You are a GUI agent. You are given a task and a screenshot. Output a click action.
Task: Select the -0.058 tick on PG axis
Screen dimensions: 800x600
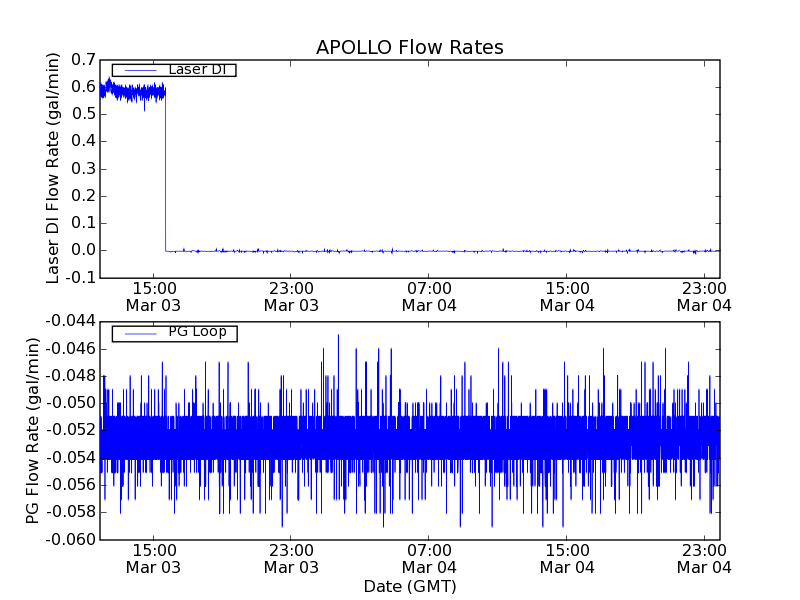point(70,512)
